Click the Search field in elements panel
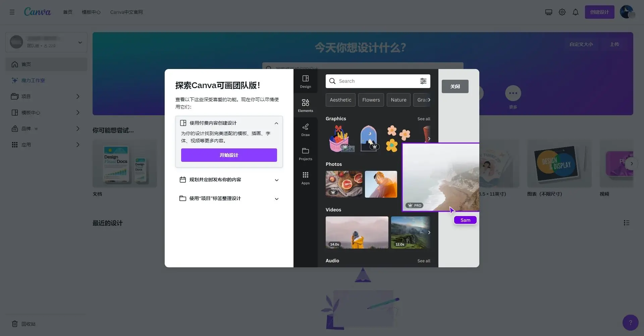The height and width of the screenshot is (336, 644). coord(378,81)
